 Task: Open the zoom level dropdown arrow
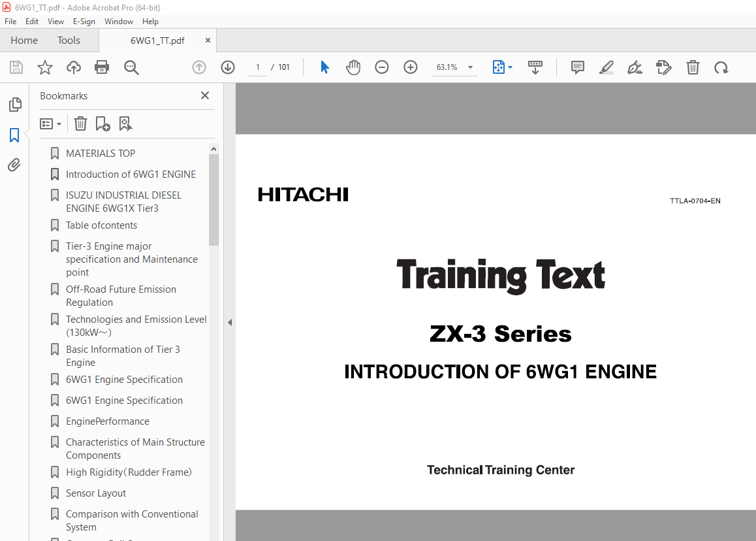point(470,67)
